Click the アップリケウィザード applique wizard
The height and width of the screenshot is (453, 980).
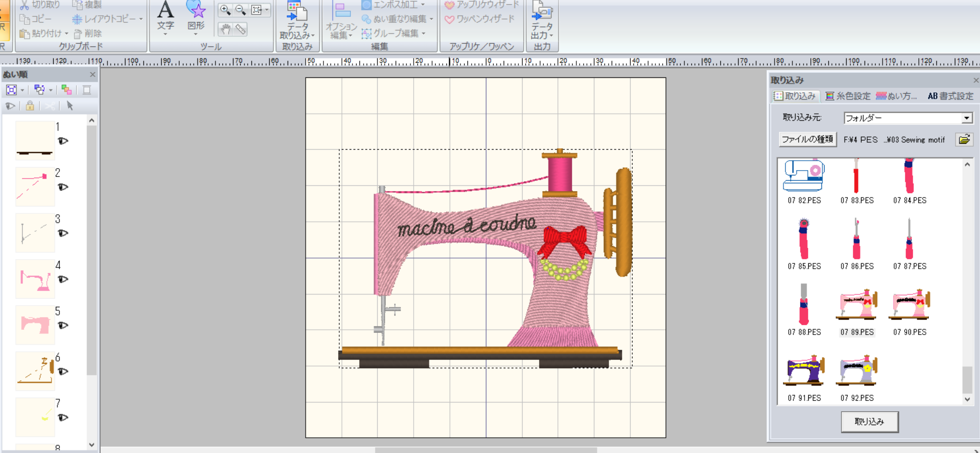click(482, 5)
